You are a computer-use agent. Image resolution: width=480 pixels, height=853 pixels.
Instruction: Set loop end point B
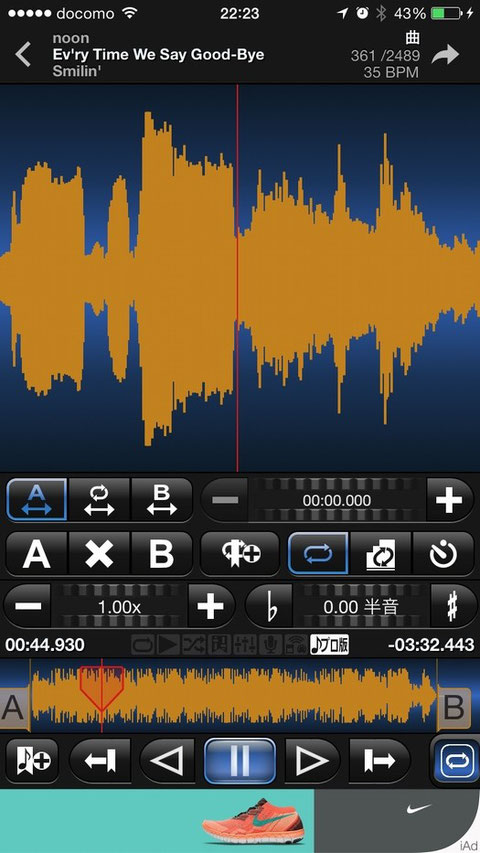162,553
